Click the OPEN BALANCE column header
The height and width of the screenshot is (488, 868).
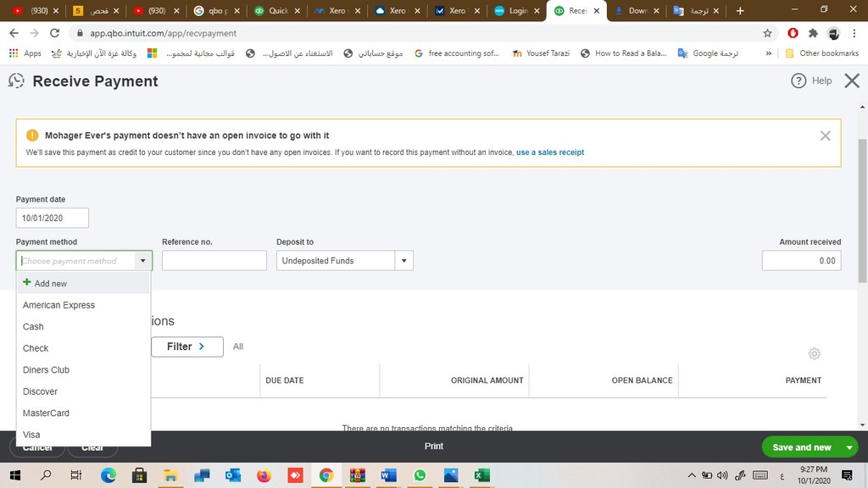(643, 380)
